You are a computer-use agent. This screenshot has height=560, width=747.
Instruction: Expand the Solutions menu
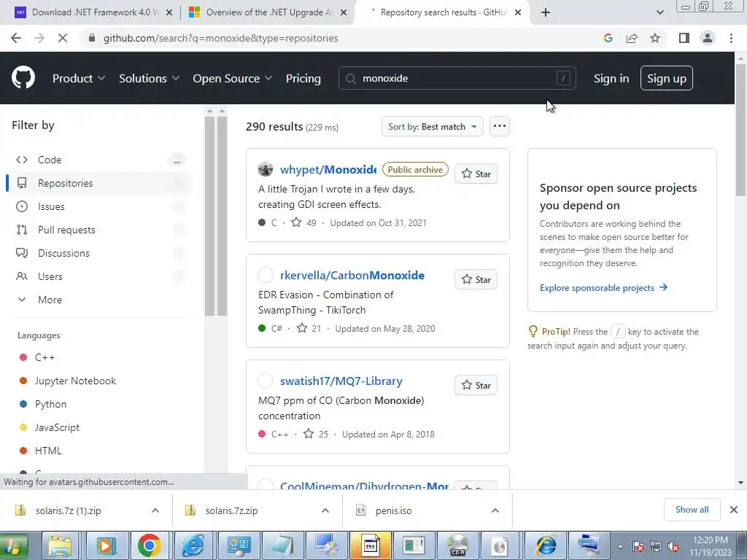tap(149, 79)
